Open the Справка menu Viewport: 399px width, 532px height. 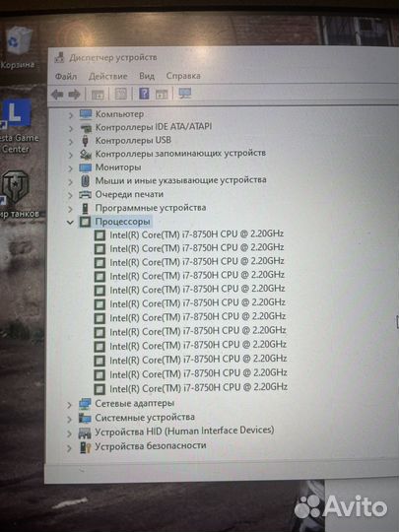(x=183, y=76)
